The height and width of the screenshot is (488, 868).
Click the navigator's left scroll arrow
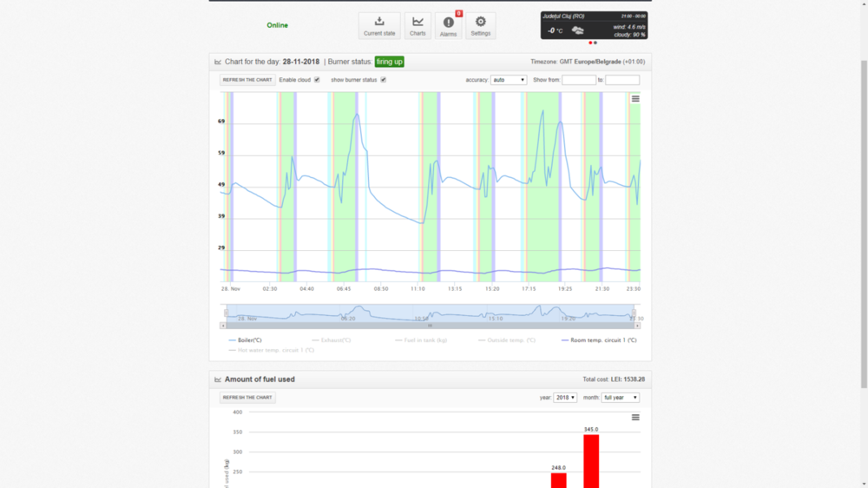coord(224,326)
